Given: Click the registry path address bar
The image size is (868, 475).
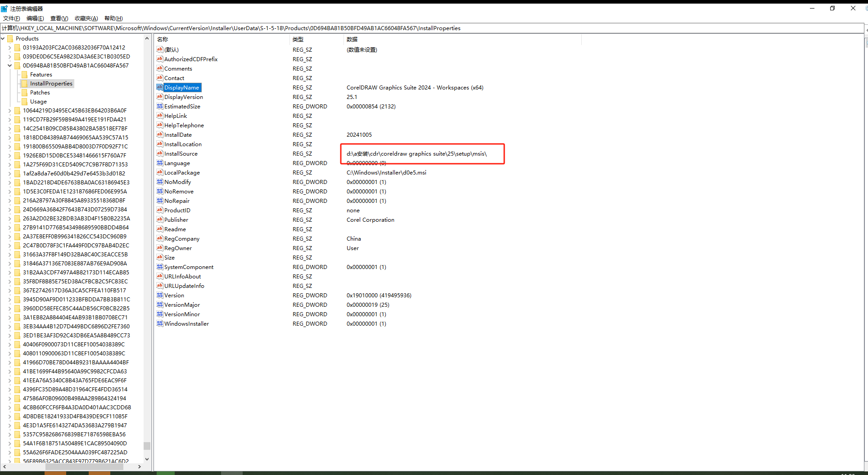Looking at the screenshot, I should (x=432, y=28).
